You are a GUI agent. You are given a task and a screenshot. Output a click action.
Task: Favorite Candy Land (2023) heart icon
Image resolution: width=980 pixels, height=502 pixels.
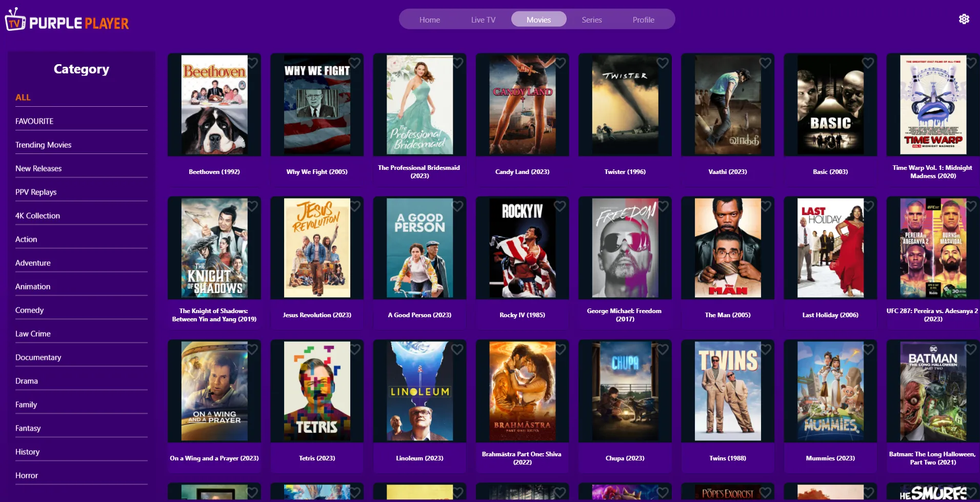pos(560,63)
